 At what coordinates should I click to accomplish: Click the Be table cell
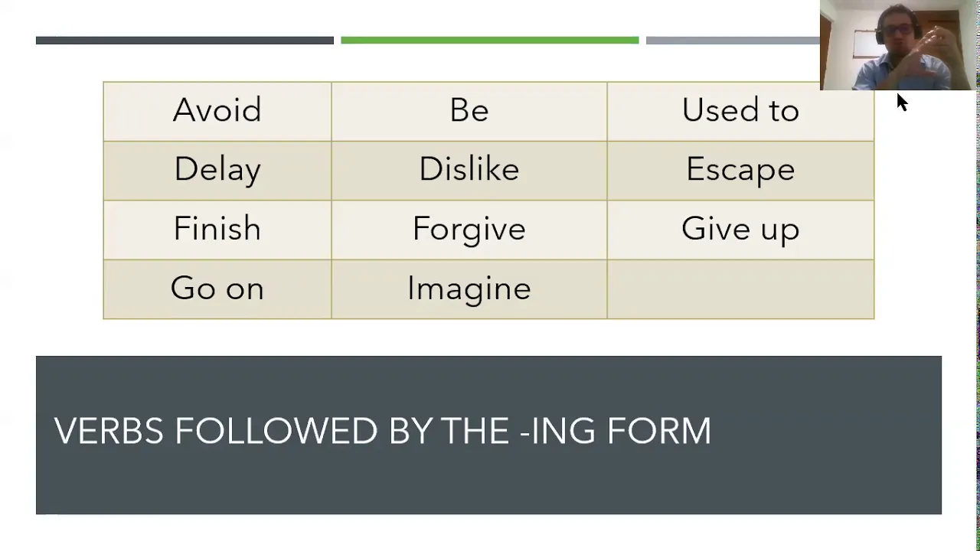(x=469, y=111)
